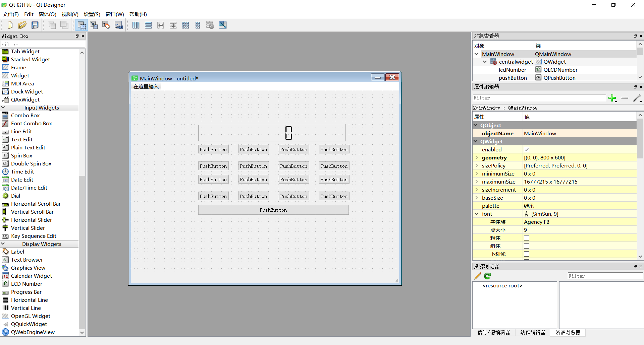
Task: Click the Break Layout toolbar icon
Action: click(210, 25)
